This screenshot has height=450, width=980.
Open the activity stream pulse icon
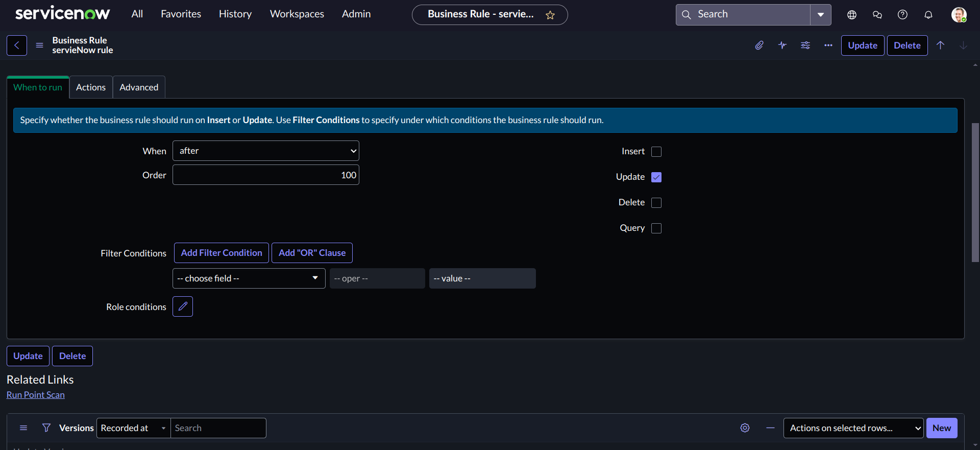click(x=782, y=45)
